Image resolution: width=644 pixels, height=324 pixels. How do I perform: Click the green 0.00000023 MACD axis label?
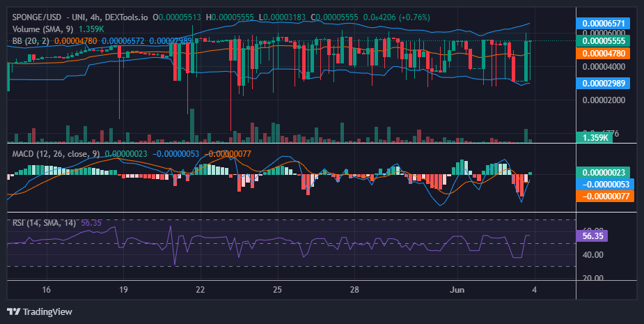click(x=604, y=172)
